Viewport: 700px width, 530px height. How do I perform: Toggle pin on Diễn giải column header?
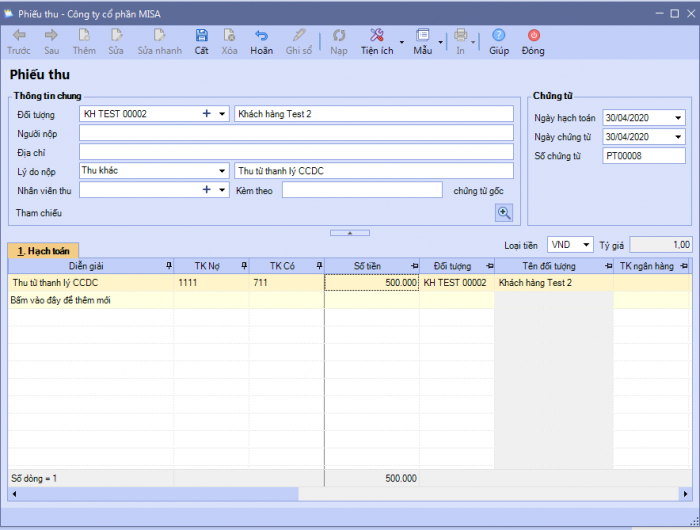(x=168, y=265)
